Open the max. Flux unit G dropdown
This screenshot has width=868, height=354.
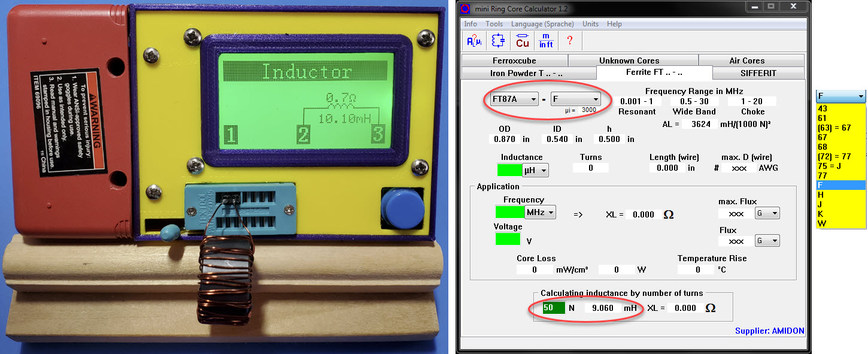click(767, 213)
